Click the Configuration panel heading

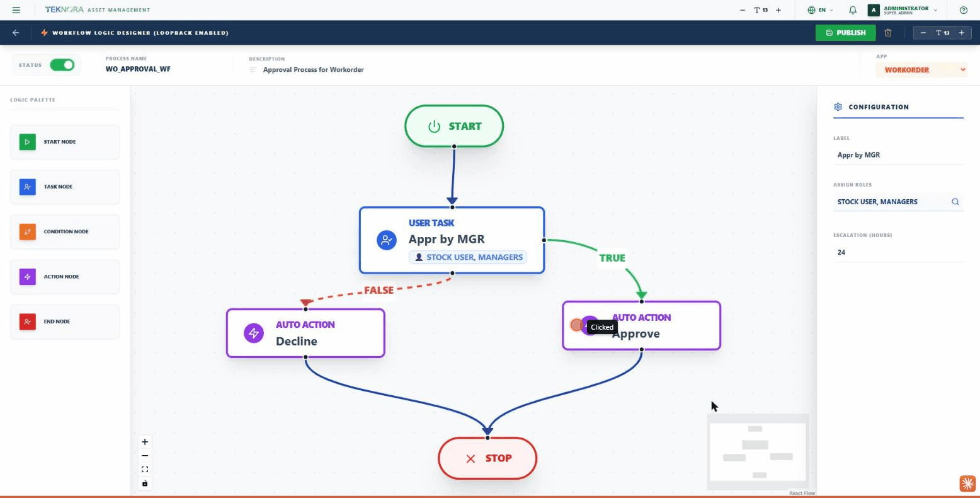879,107
